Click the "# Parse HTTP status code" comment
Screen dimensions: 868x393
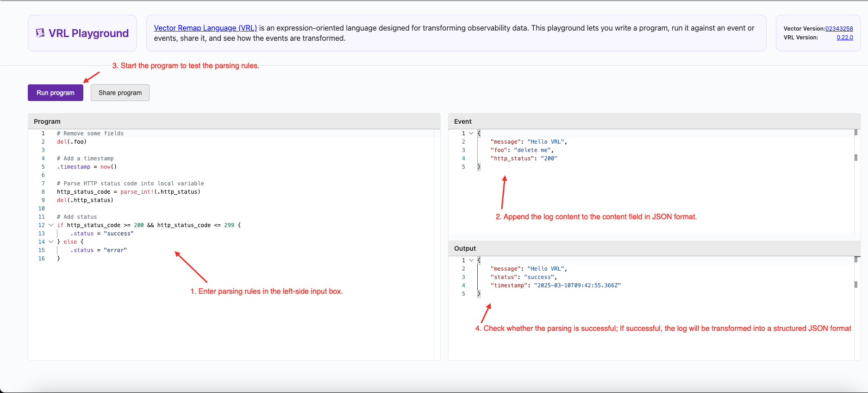pyautogui.click(x=131, y=184)
